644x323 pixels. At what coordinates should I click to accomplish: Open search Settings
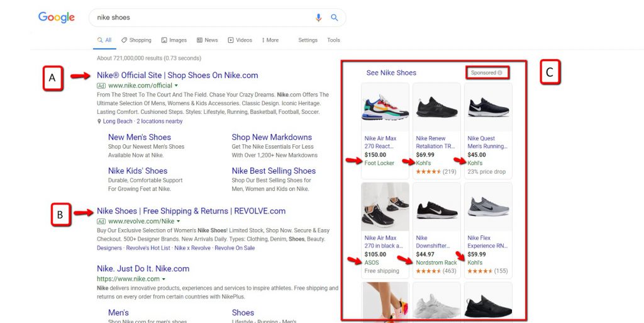pyautogui.click(x=308, y=40)
